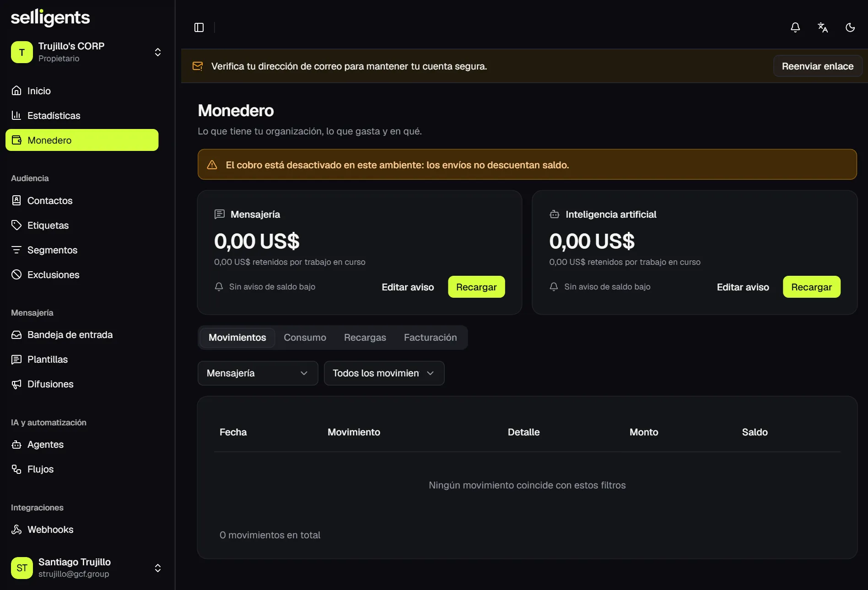This screenshot has height=590, width=868.
Task: Click Reenviar enlace button
Action: (x=818, y=66)
